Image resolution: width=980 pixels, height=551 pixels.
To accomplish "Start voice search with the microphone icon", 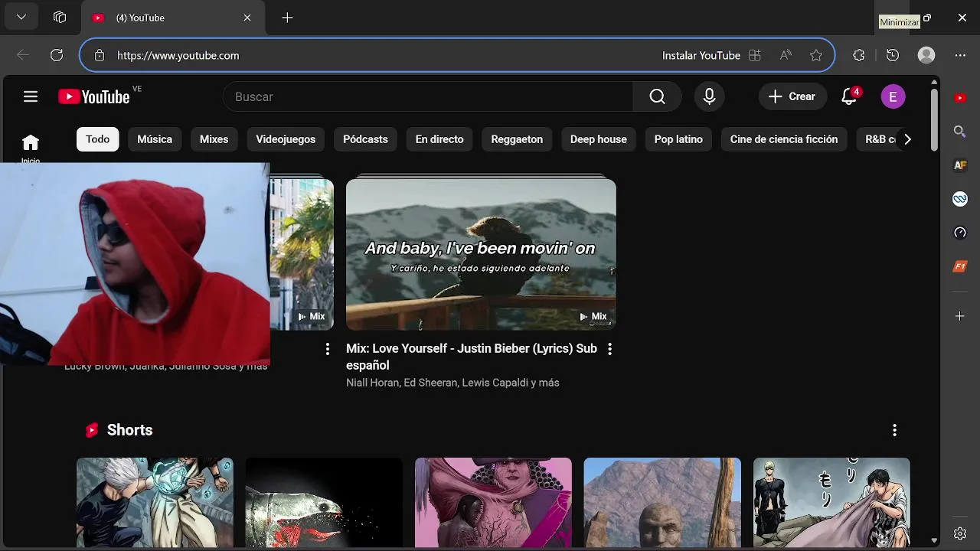I will (710, 96).
